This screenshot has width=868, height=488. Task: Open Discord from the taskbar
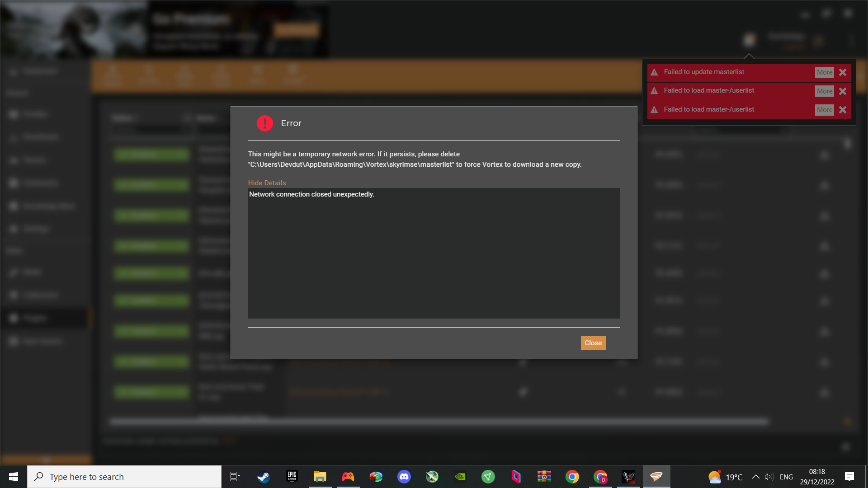pos(404,476)
